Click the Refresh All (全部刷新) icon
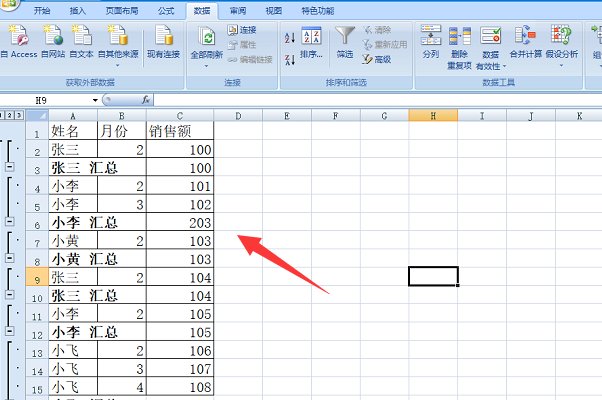Screen dimensions: 602x400 pyautogui.click(x=207, y=37)
